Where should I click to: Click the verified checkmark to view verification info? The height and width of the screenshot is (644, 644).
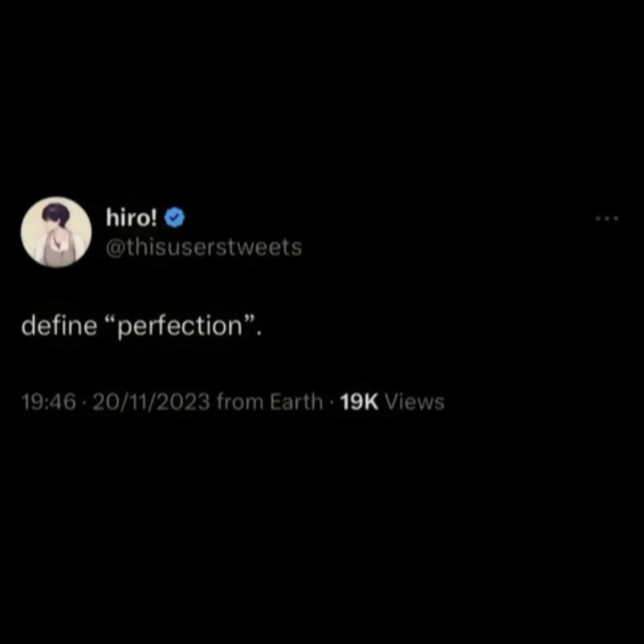click(174, 217)
